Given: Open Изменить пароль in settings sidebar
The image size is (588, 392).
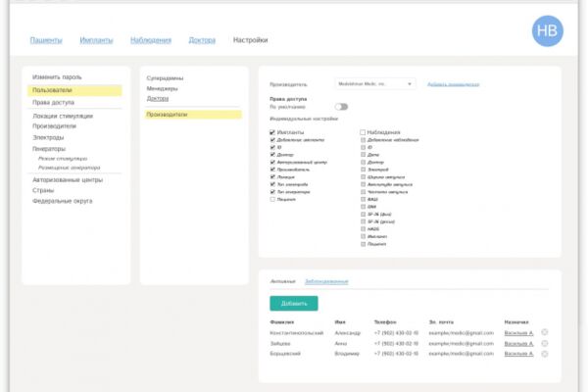Looking at the screenshot, I should [57, 77].
